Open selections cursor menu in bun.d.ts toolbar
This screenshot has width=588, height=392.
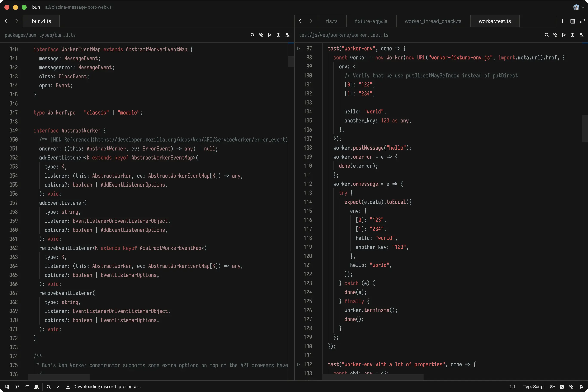[278, 35]
